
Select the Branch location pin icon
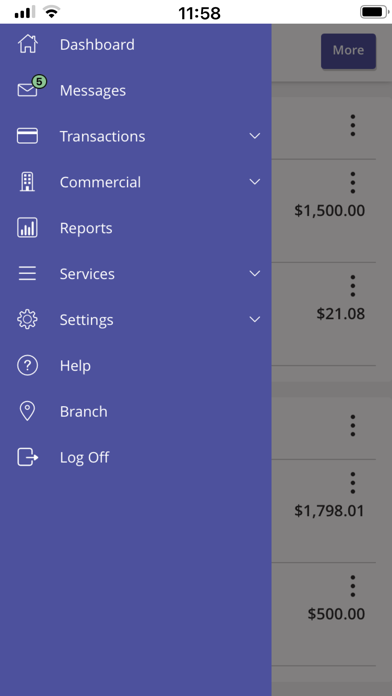(28, 411)
